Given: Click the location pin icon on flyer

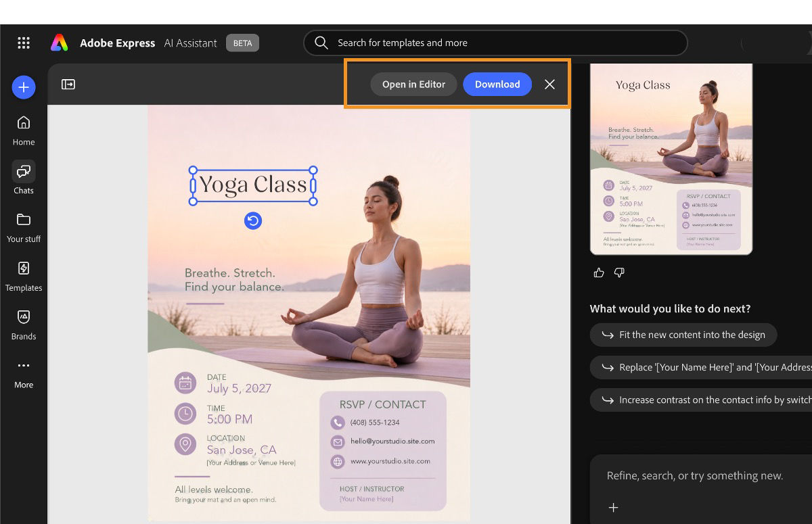Looking at the screenshot, I should pos(185,444).
